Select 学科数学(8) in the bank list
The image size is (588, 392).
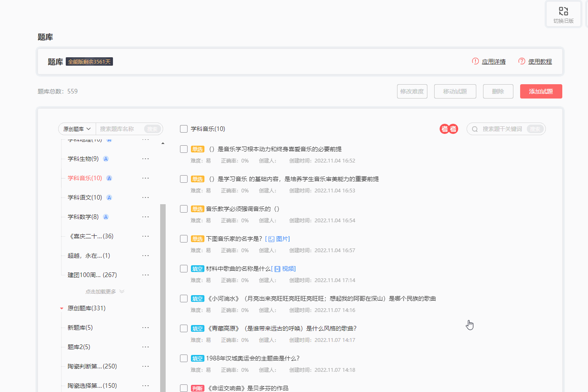83,217
